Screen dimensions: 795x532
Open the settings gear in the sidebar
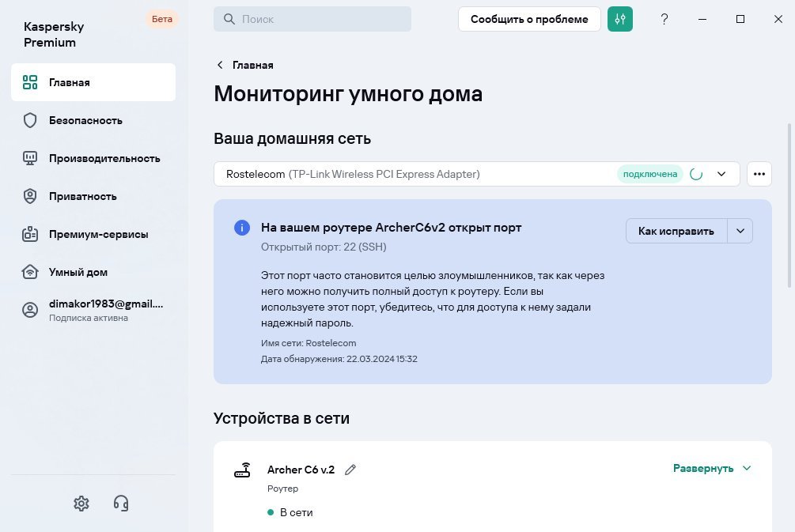pyautogui.click(x=81, y=503)
